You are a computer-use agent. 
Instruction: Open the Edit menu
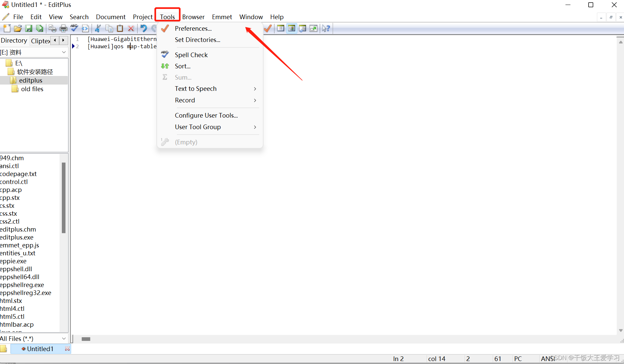[36, 17]
